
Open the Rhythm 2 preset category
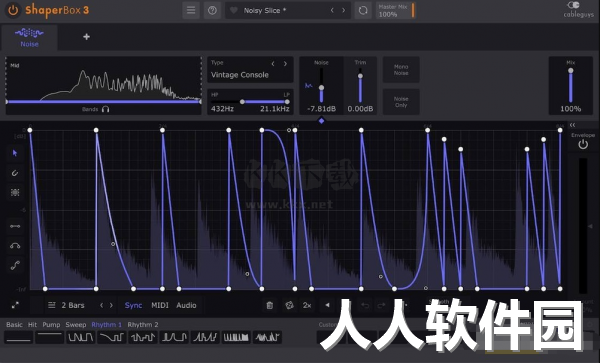[143, 325]
